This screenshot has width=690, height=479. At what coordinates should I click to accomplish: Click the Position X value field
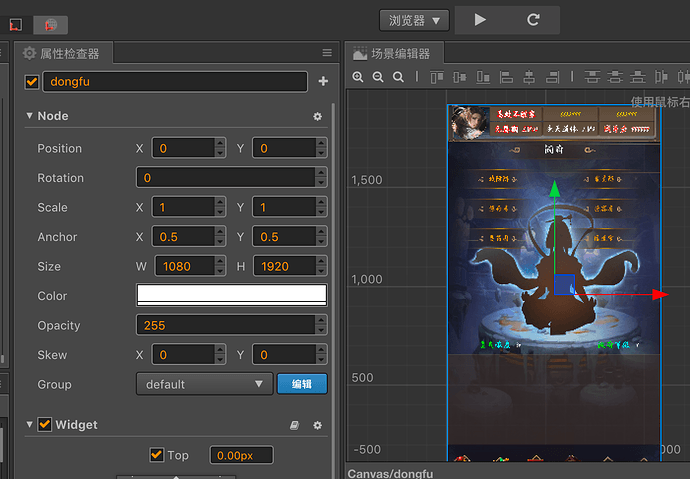pyautogui.click(x=184, y=148)
